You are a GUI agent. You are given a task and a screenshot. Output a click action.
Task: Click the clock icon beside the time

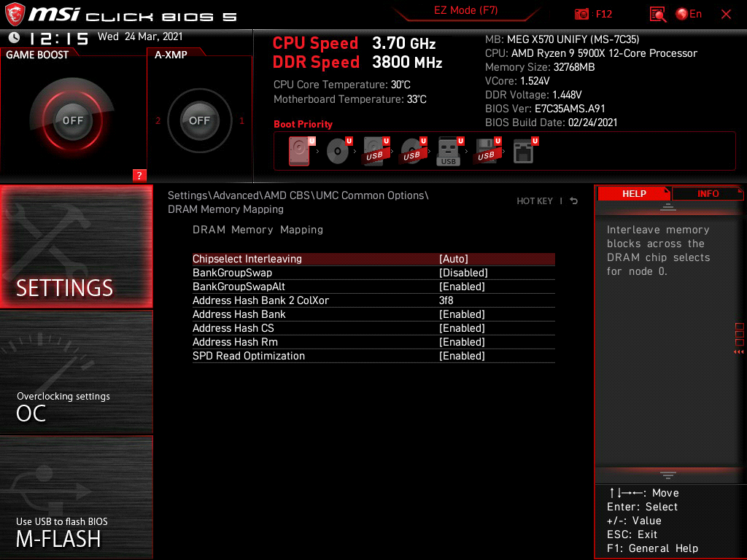coord(15,37)
